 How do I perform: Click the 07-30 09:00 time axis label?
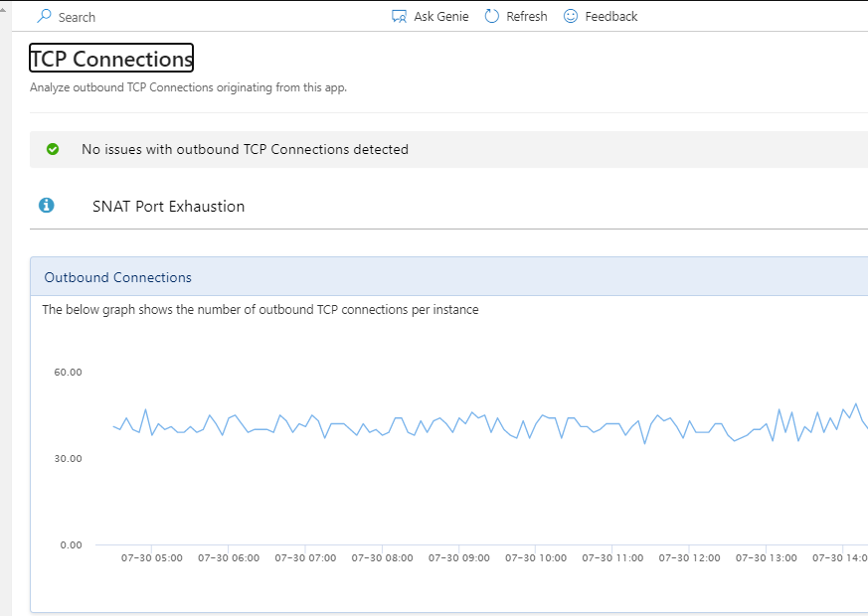pyautogui.click(x=458, y=558)
